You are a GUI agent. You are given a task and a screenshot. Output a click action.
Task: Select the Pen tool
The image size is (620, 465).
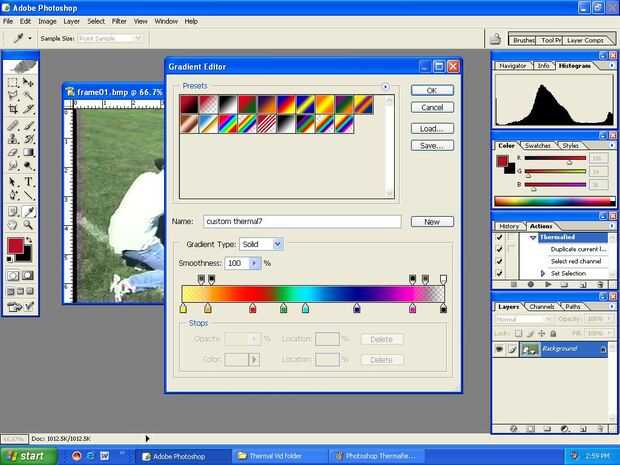(x=13, y=195)
